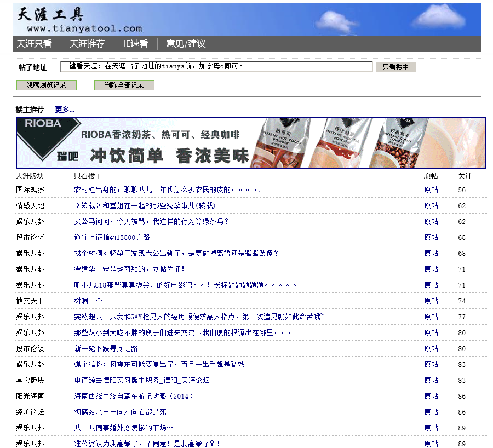
Task: Open post 爆个猛料：柯震东可能要复出了
Action: point(159,364)
